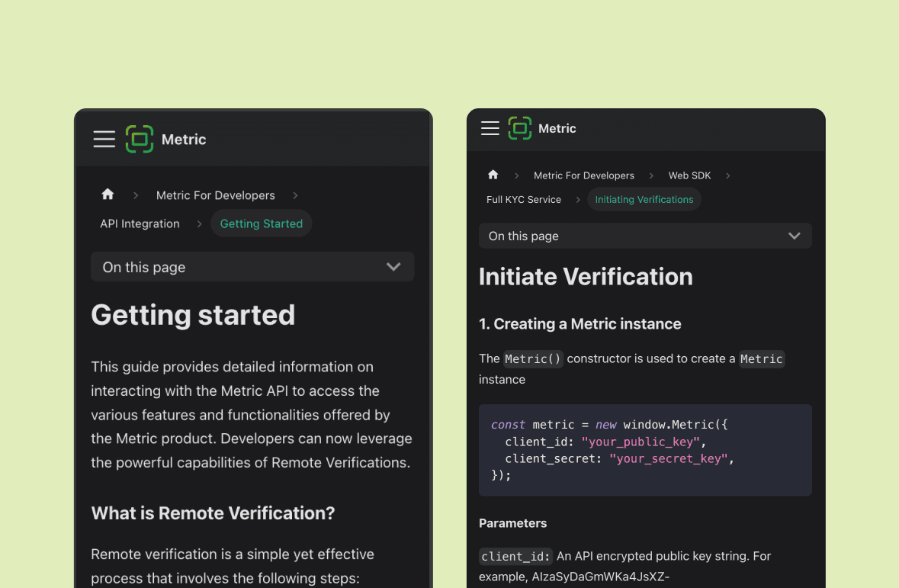
Task: Click the "client_id:" parameter code chip
Action: point(515,556)
